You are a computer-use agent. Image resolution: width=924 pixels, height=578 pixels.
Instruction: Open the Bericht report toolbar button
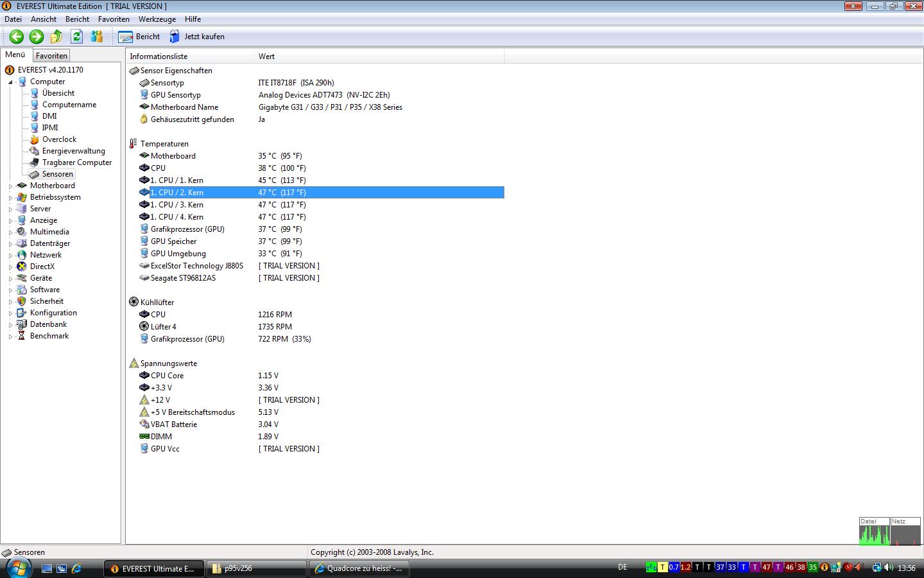click(139, 37)
